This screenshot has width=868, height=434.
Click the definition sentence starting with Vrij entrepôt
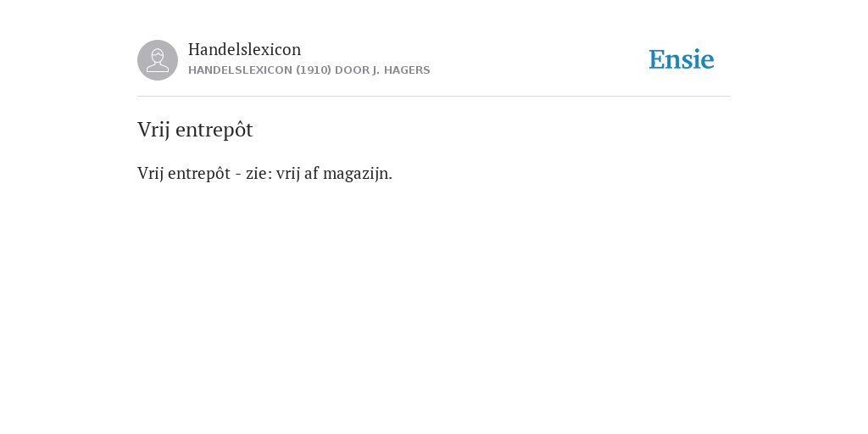point(264,173)
